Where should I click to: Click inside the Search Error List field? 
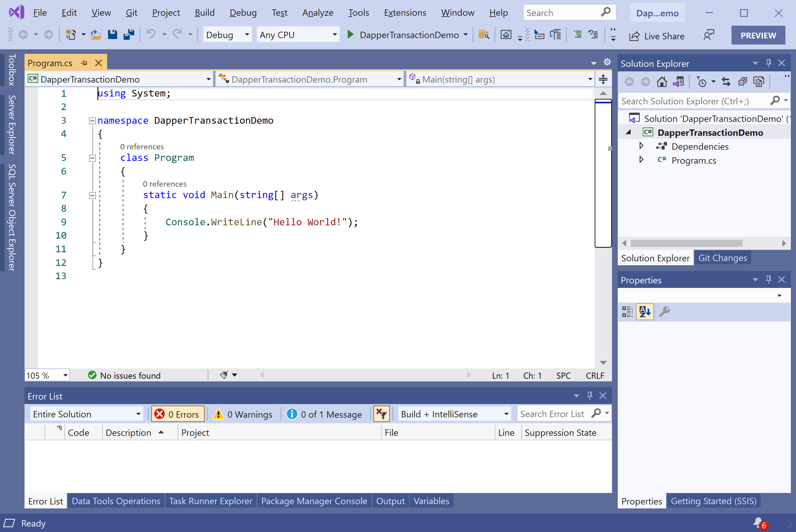coord(553,413)
